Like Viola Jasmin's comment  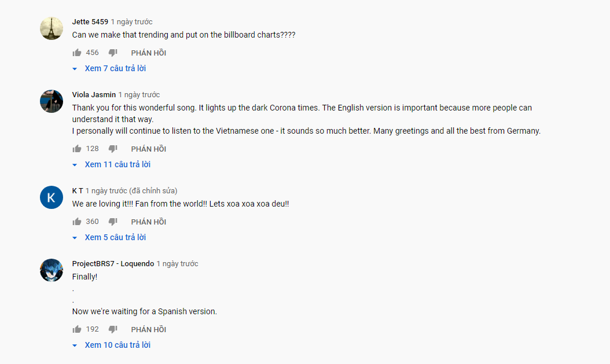76,149
